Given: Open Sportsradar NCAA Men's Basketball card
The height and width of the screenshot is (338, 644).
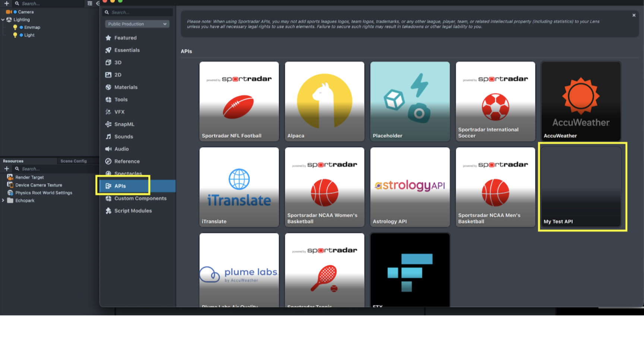Looking at the screenshot, I should (495, 187).
